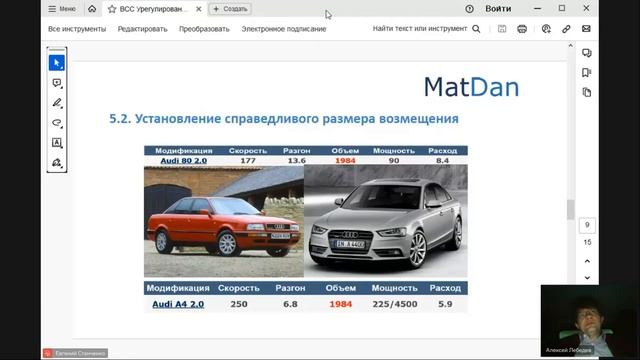This screenshot has width=640, height=360.
Task: Click the heading 5.2. Установление справедливого размера возмещения
Action: click(x=284, y=119)
